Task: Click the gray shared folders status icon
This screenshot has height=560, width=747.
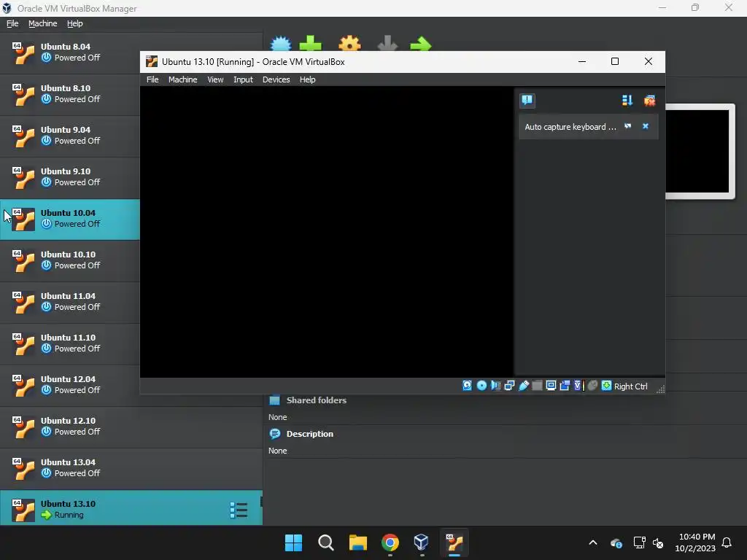Action: (x=537, y=386)
